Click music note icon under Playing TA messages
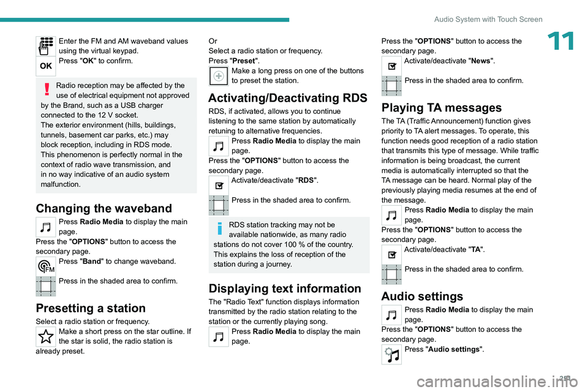The height and width of the screenshot is (392, 588). (391, 216)
